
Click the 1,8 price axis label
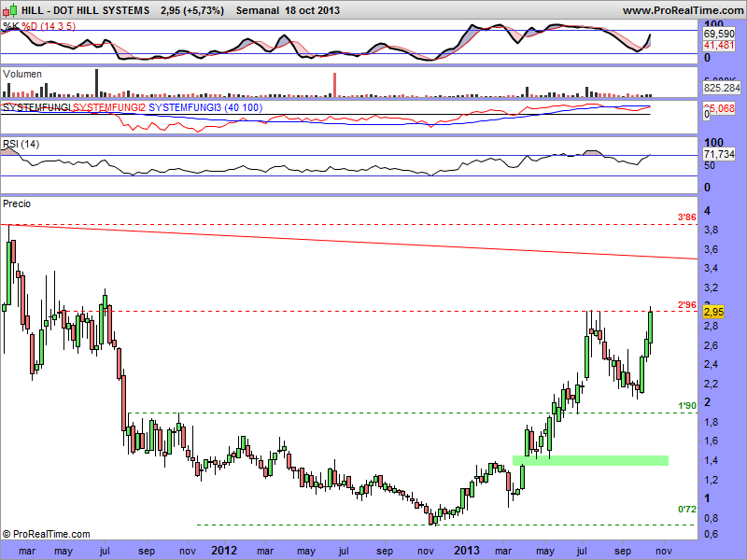(x=712, y=423)
